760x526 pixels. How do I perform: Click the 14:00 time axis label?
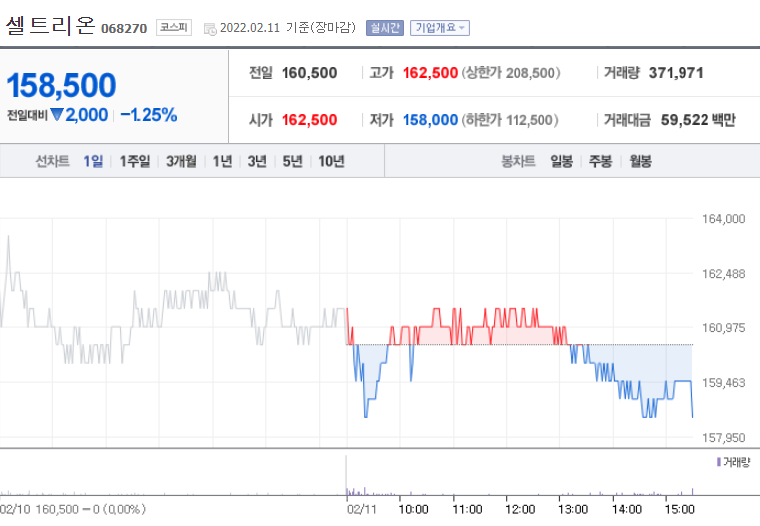[627, 510]
